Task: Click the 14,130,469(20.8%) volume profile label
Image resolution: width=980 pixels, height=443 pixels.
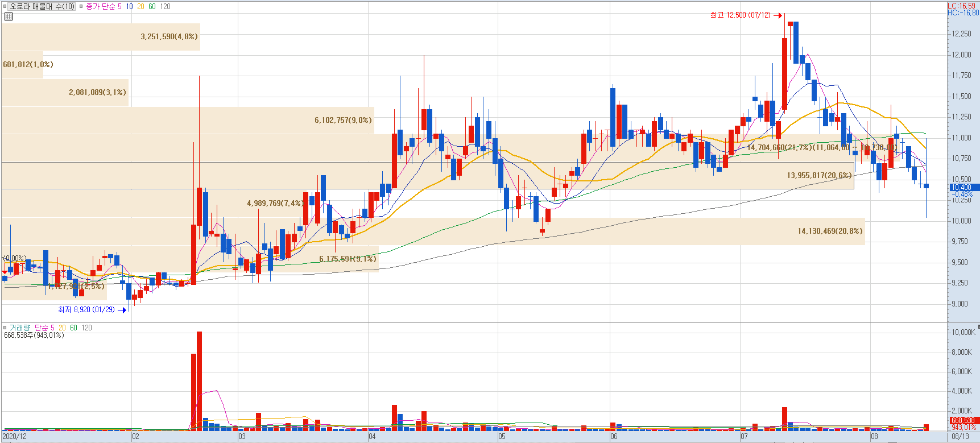Action: (830, 231)
